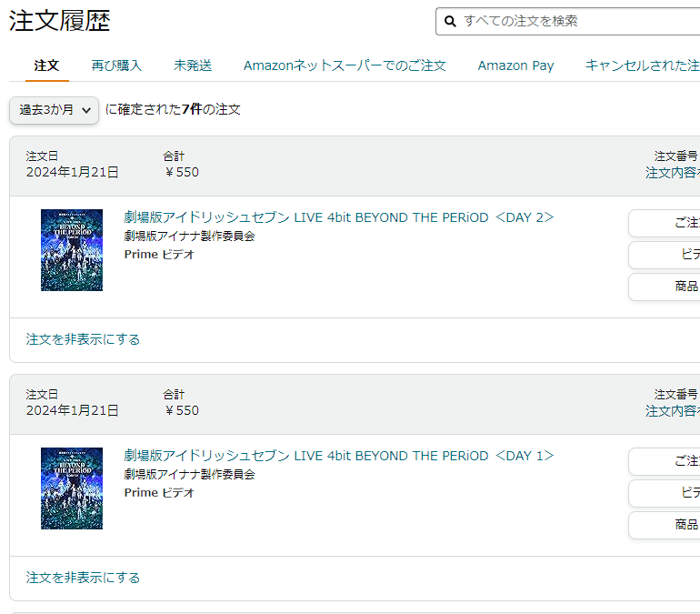Click the search magnifier icon
The height and width of the screenshot is (614, 700).
[450, 21]
